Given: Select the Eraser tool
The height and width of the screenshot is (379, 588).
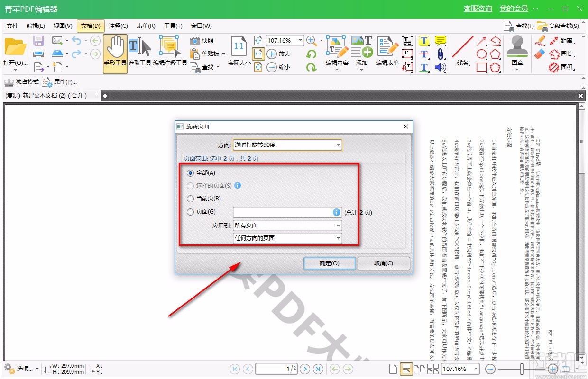Looking at the screenshot, I should (540, 54).
